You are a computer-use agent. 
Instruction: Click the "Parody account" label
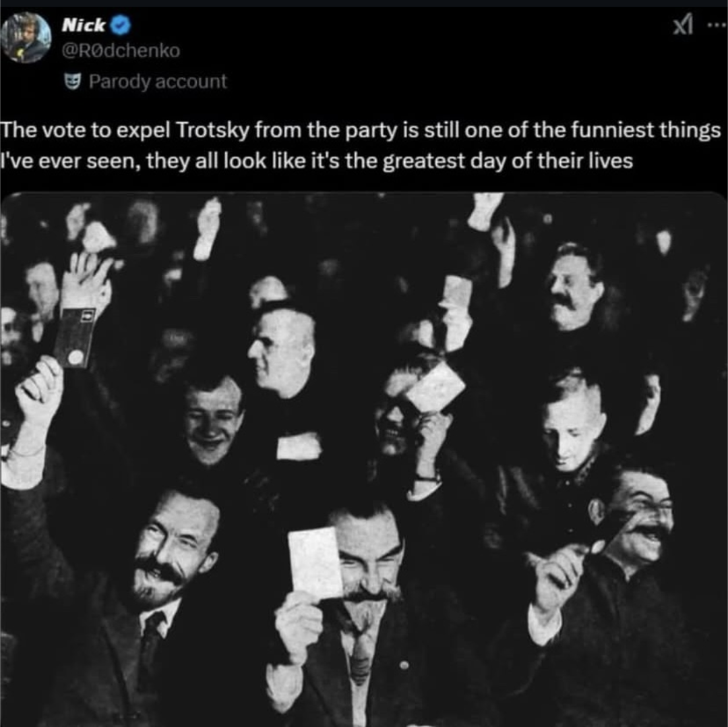click(x=158, y=82)
